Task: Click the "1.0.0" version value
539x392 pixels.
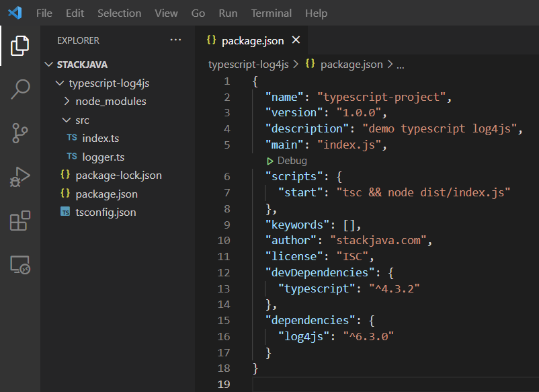Action: [359, 113]
